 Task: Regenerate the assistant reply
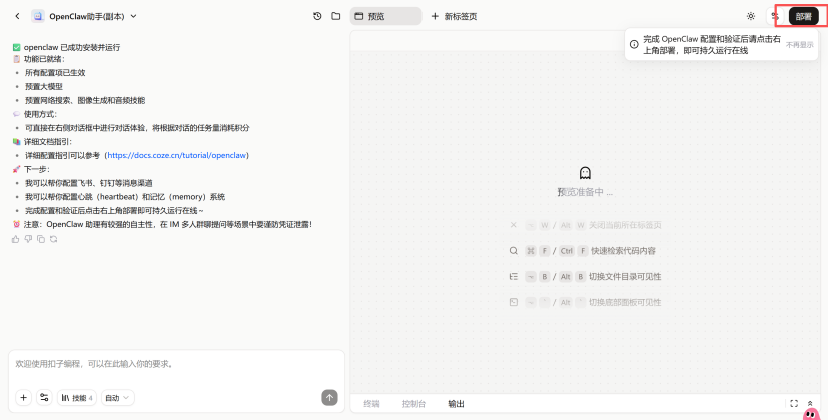point(54,239)
